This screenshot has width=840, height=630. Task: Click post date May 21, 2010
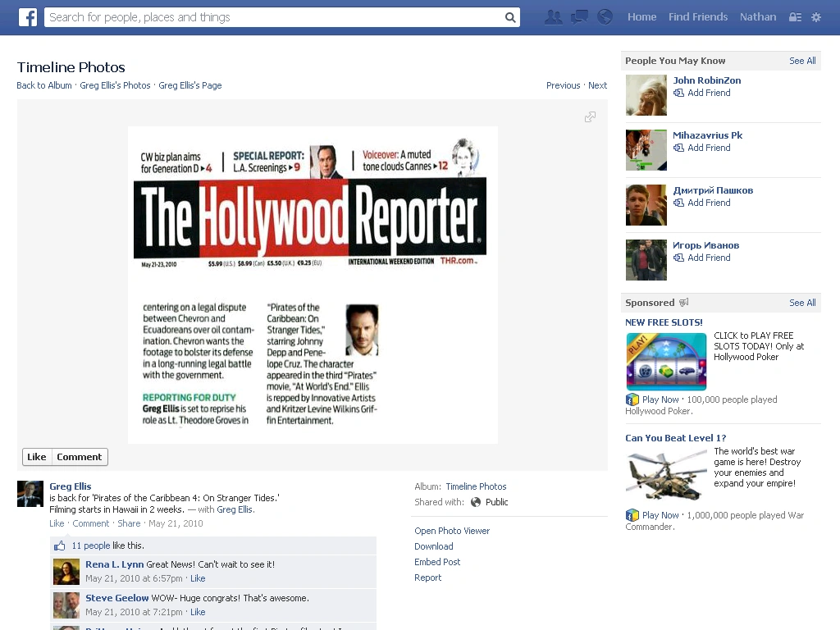[x=176, y=523]
